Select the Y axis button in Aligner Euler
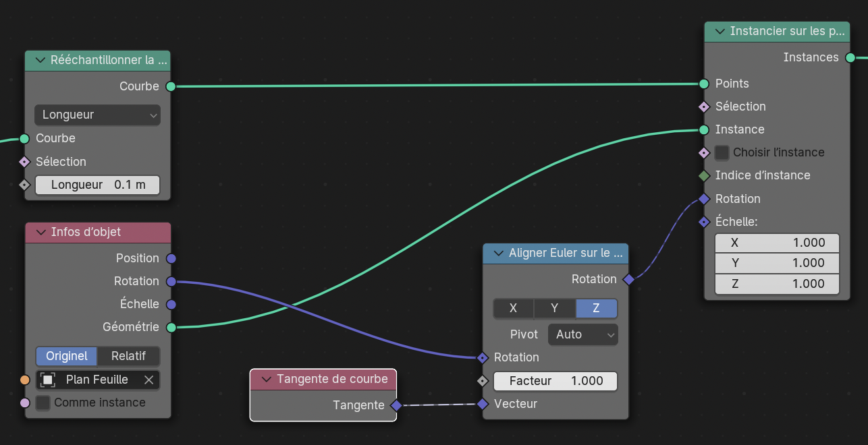The width and height of the screenshot is (868, 445). 554,308
